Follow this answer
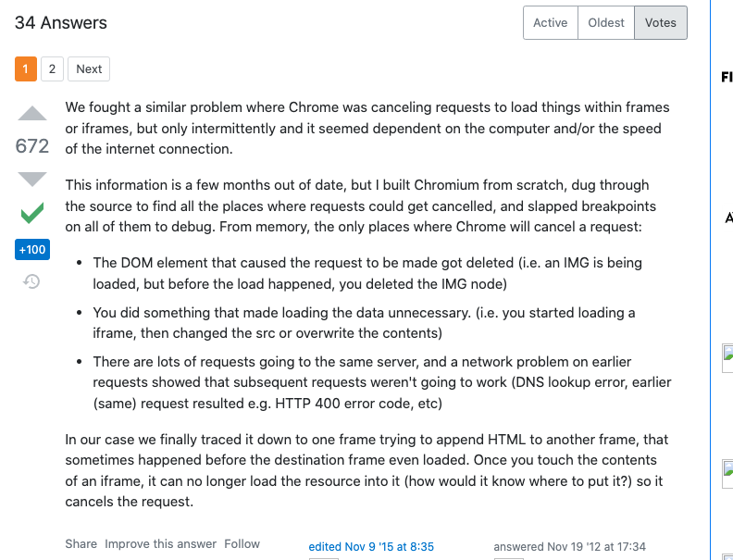Image resolution: width=733 pixels, height=560 pixels. click(242, 544)
